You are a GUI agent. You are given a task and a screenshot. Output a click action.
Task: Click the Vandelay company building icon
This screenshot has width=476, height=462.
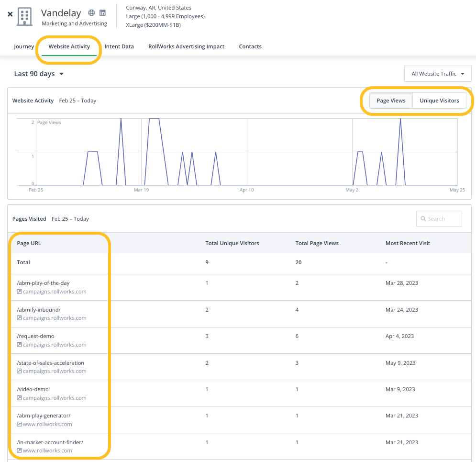coord(24,17)
